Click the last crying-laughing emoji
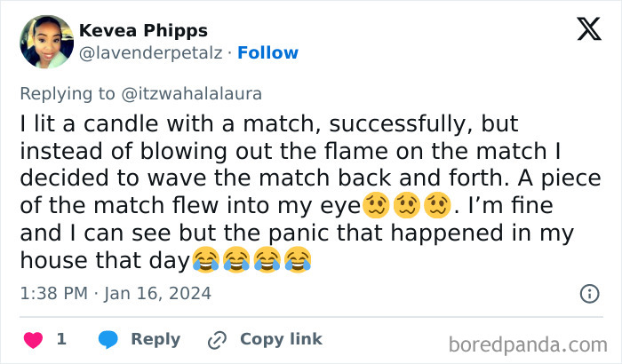The height and width of the screenshot is (364, 622). [x=298, y=261]
